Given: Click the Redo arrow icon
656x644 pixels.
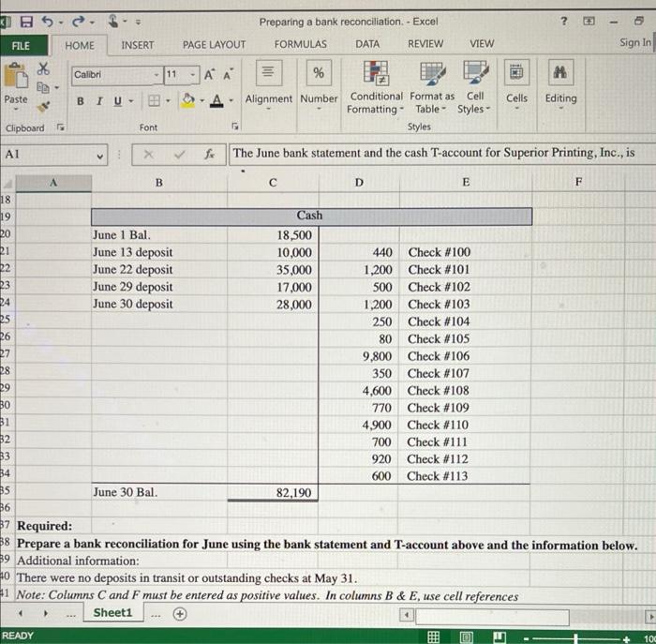Looking at the screenshot, I should 79,21.
